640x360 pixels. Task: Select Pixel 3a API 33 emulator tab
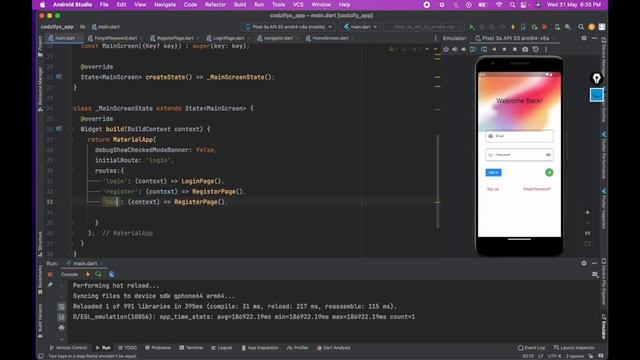(513, 38)
